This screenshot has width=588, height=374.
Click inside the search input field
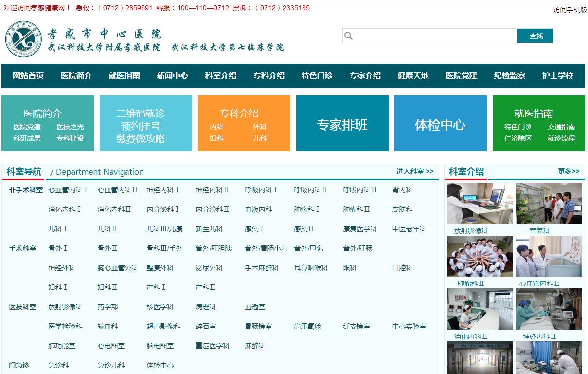tap(433, 36)
